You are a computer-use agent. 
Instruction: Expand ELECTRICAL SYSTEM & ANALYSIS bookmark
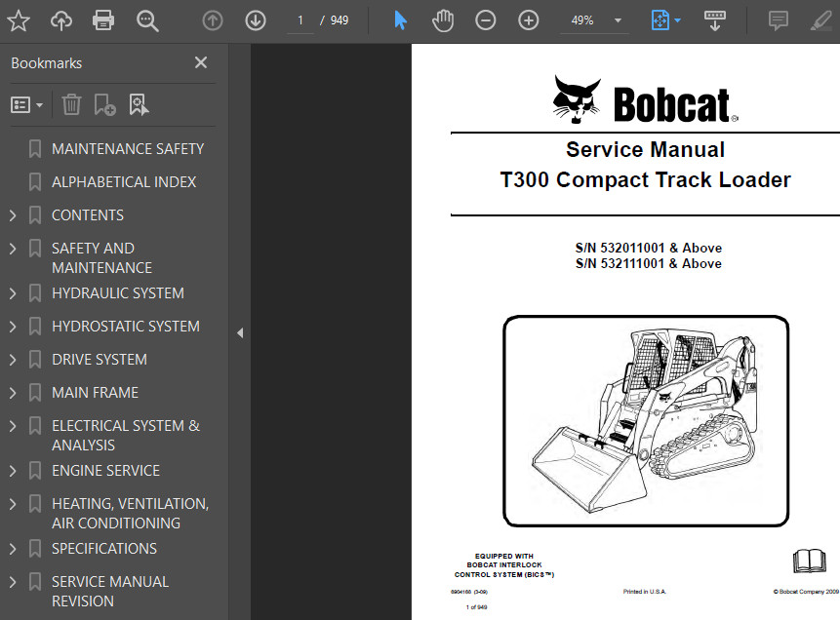(13, 426)
